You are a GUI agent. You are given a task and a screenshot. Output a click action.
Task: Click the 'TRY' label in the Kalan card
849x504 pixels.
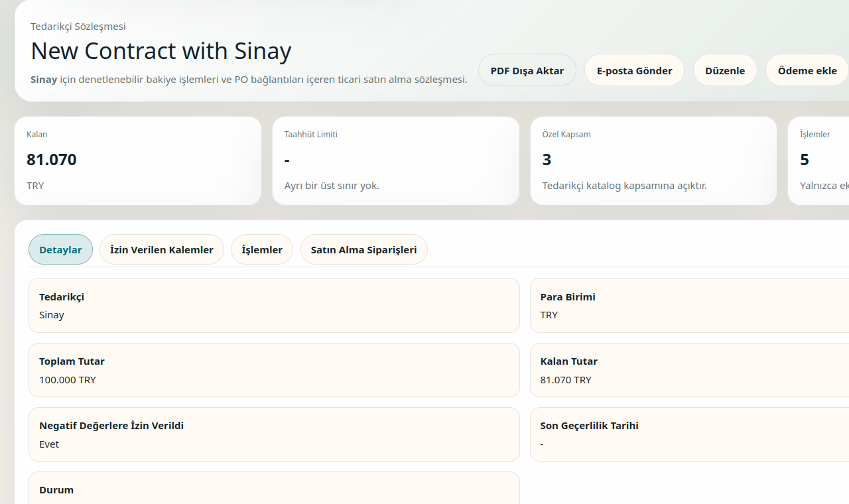35,186
